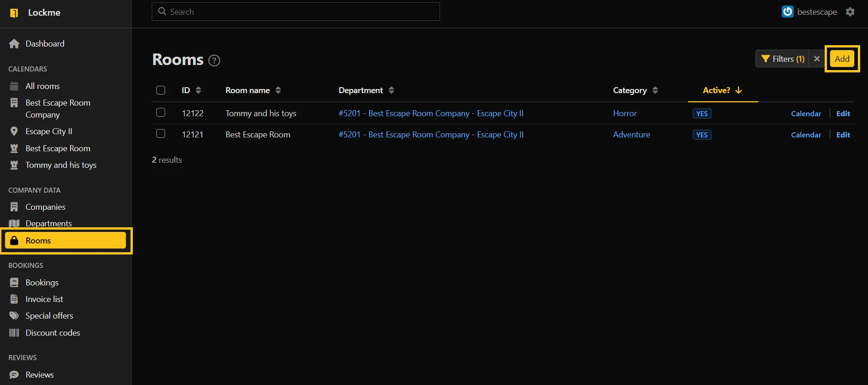This screenshot has width=868, height=385.
Task: Click into the Search field
Action: 296,12
